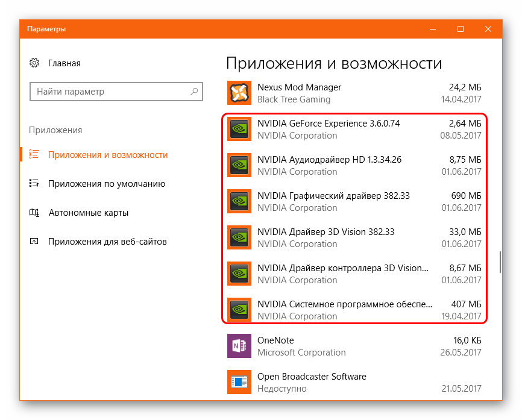The width and height of the screenshot is (522, 420).
Task: Open Приложения по умолчанию section
Action: pos(107,184)
